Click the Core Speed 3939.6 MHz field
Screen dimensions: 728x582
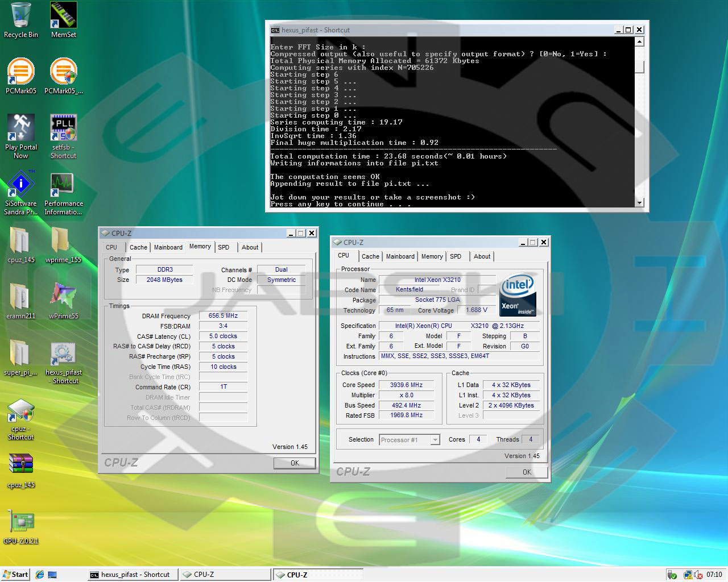(x=406, y=385)
